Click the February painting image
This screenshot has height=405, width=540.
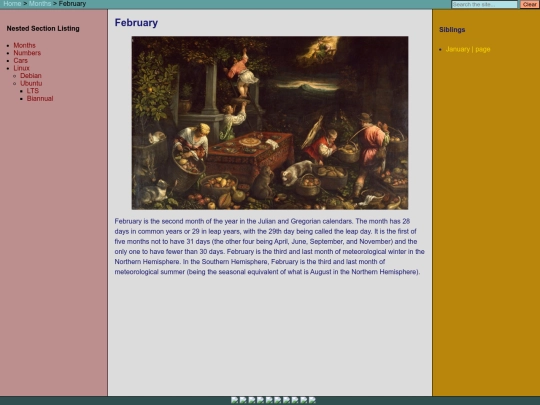click(270, 123)
